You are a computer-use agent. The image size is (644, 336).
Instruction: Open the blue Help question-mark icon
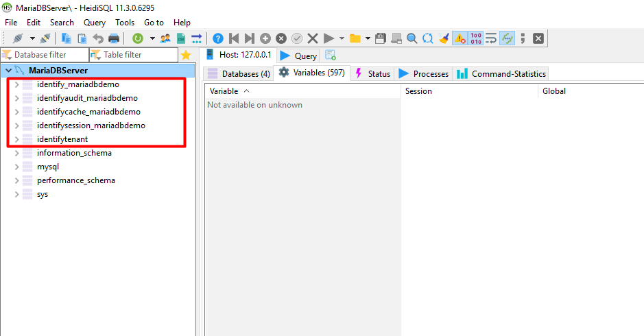pos(218,38)
